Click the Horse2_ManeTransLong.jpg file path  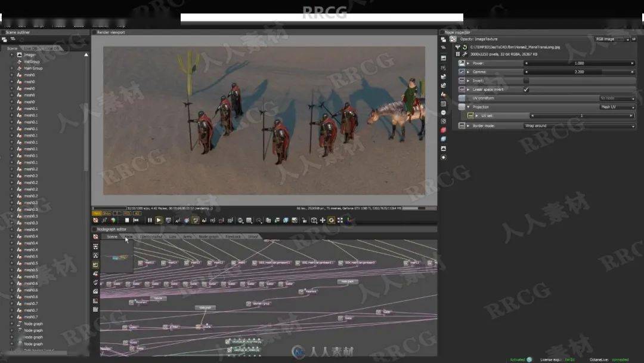(x=515, y=47)
